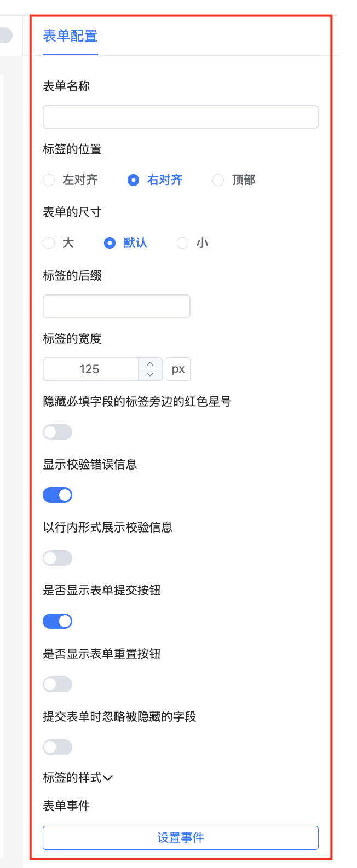357x868 pixels.
Task: Turn off the form submit button toggle
Action: tap(57, 621)
